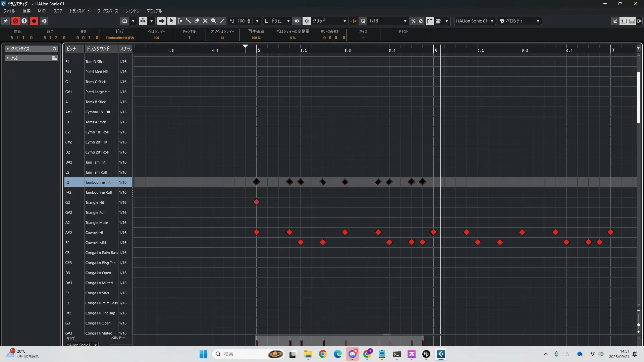Toggle the red Record in Editor button

pos(34,21)
